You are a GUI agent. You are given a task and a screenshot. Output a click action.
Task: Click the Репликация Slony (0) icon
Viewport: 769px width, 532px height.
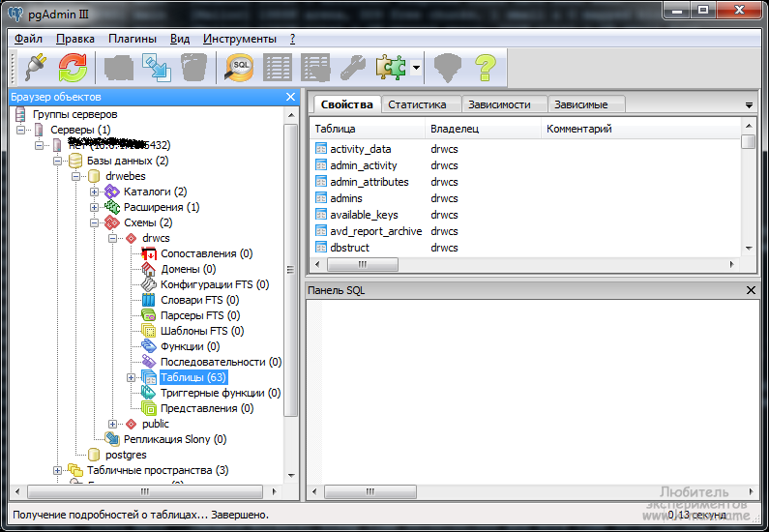click(x=112, y=439)
